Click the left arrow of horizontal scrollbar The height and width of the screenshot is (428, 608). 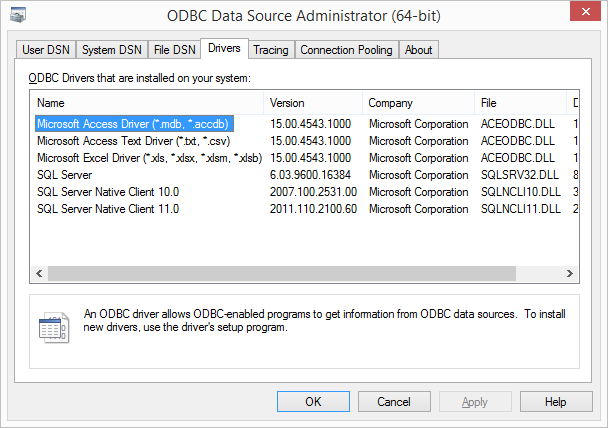39,273
